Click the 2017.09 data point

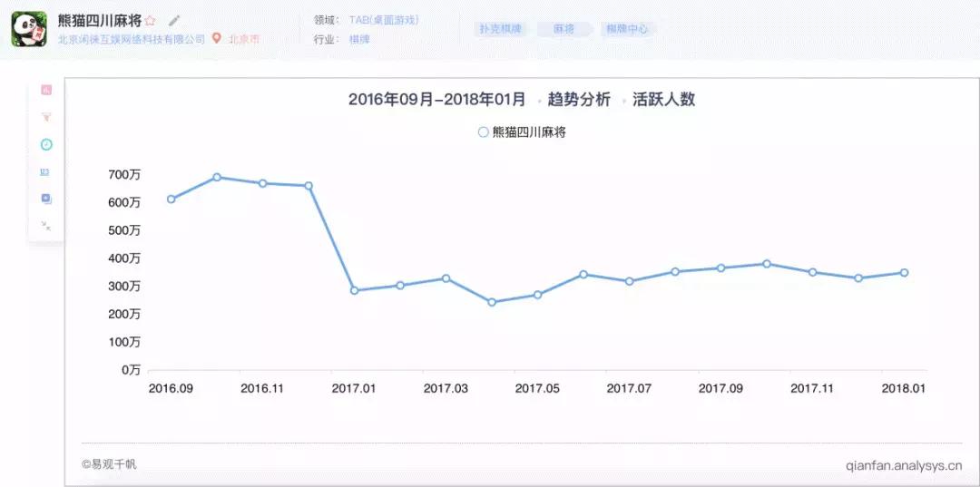tap(720, 268)
